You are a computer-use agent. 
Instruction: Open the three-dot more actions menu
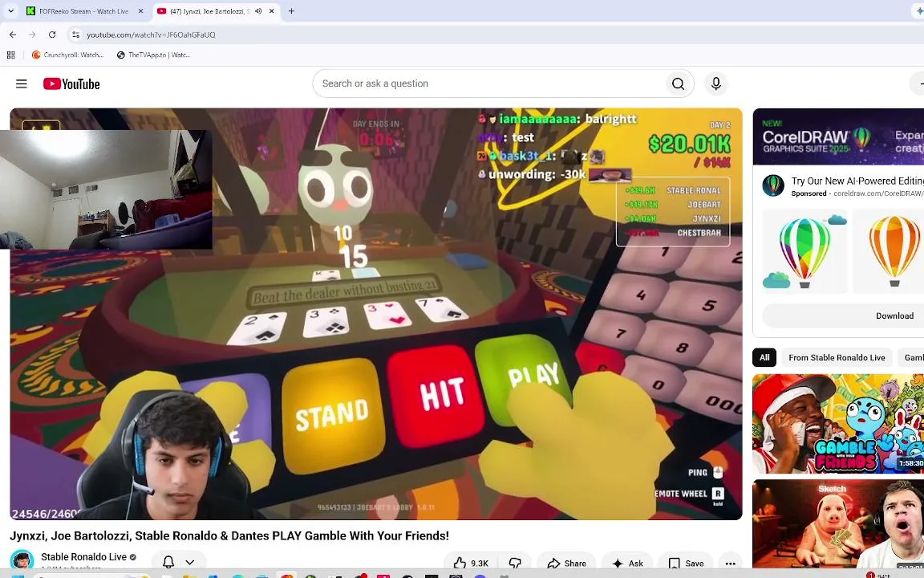(x=730, y=563)
